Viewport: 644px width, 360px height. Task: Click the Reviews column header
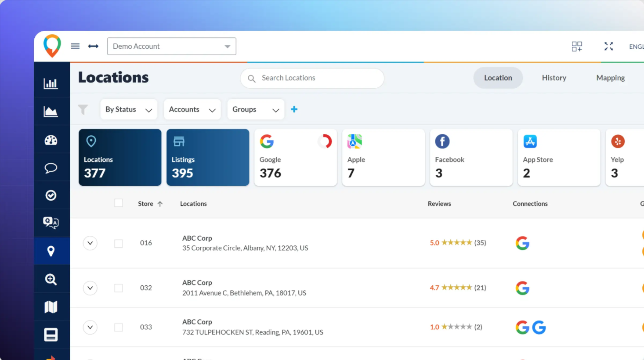tap(439, 204)
